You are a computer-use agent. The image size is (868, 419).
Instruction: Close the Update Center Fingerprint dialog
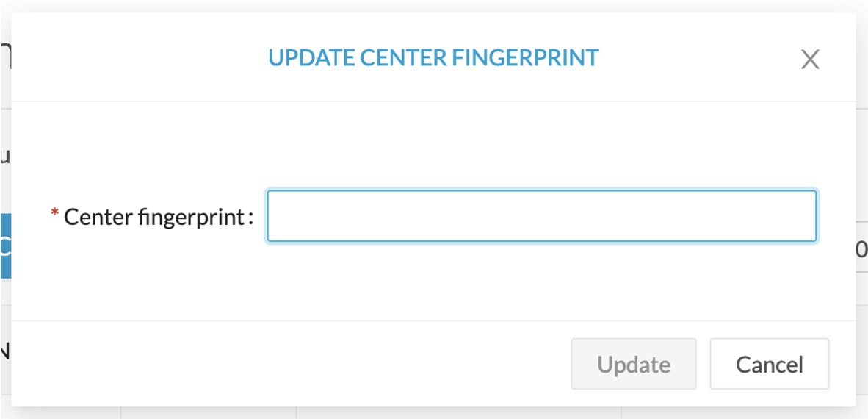pos(809,60)
